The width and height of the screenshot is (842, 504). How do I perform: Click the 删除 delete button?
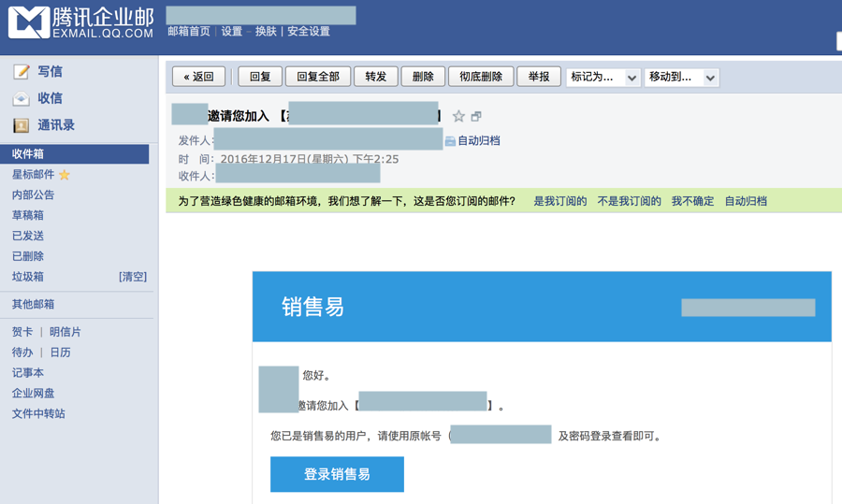pyautogui.click(x=423, y=77)
